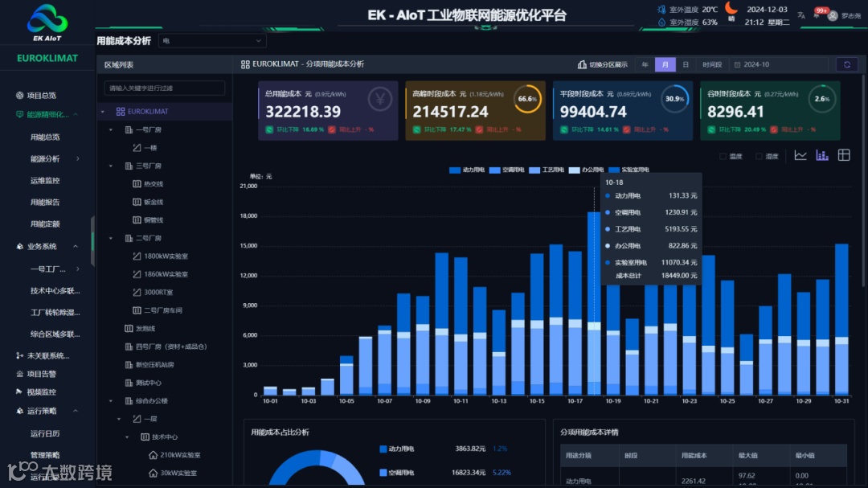The width and height of the screenshot is (868, 488).
Task: Toggle the 实验室用电 legend series
Action: [x=628, y=170]
